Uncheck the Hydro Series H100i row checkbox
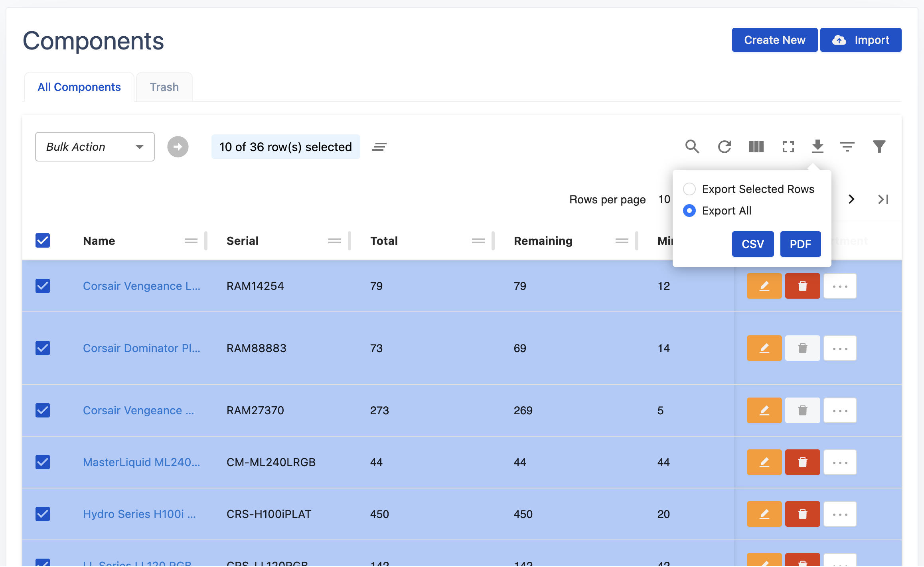This screenshot has width=924, height=567. [43, 514]
